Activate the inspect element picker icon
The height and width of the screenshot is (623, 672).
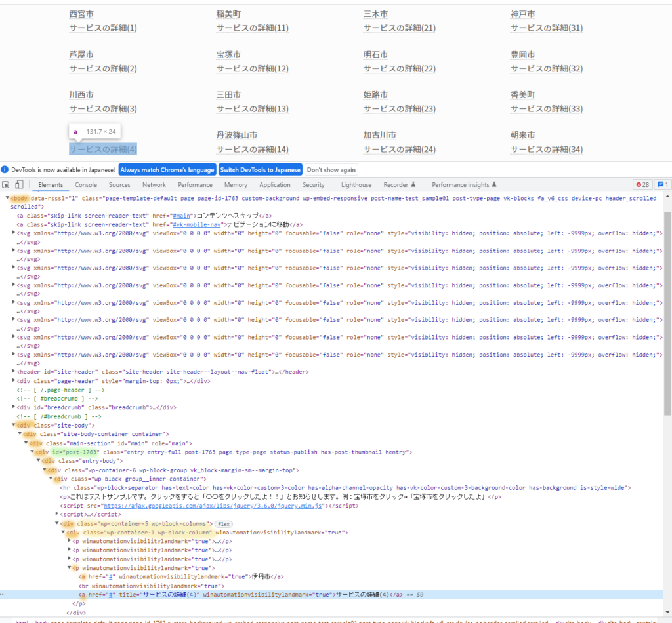click(x=5, y=184)
